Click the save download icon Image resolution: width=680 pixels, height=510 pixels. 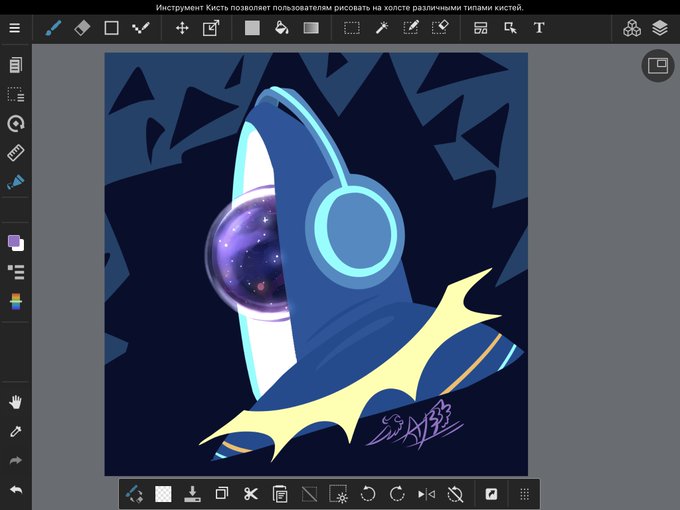click(x=192, y=494)
